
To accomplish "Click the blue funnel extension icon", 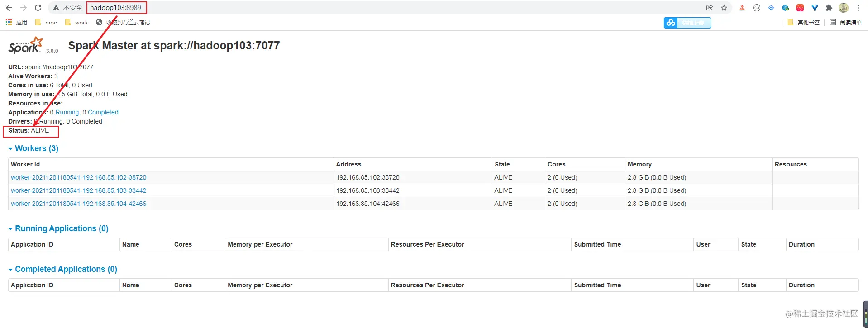I will (815, 8).
